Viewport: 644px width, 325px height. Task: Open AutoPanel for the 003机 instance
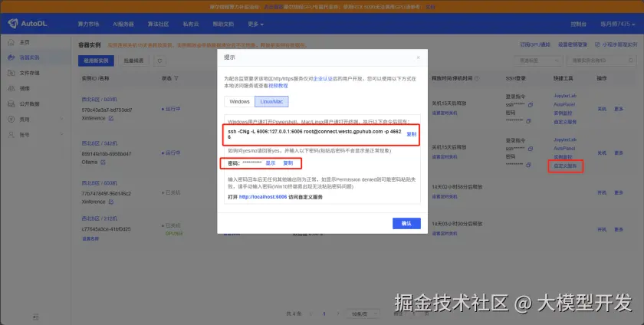[564, 104]
